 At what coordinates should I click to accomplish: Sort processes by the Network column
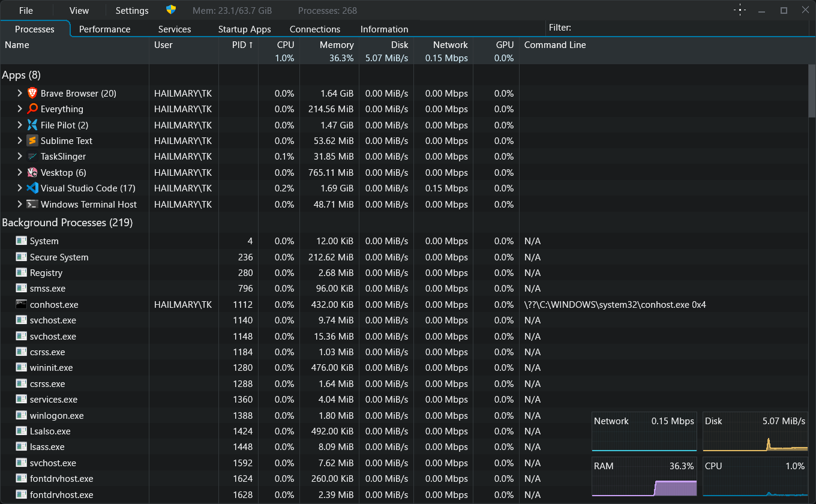(x=443, y=51)
